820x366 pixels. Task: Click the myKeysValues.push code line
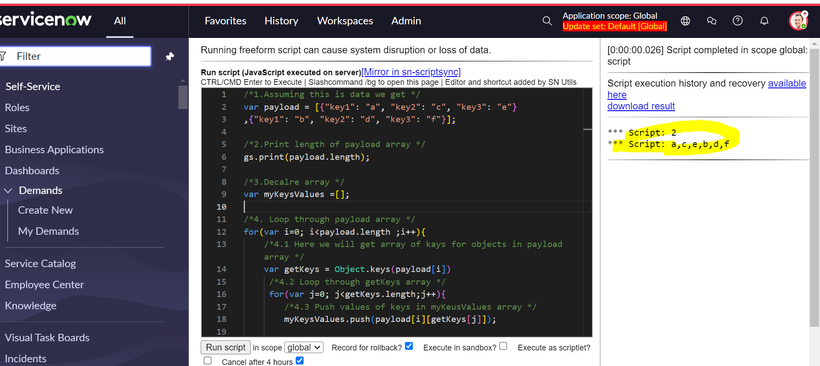[x=390, y=319]
